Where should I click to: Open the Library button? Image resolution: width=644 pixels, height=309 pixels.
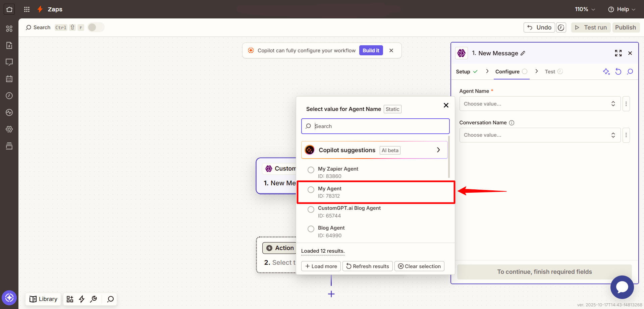pyautogui.click(x=43, y=299)
